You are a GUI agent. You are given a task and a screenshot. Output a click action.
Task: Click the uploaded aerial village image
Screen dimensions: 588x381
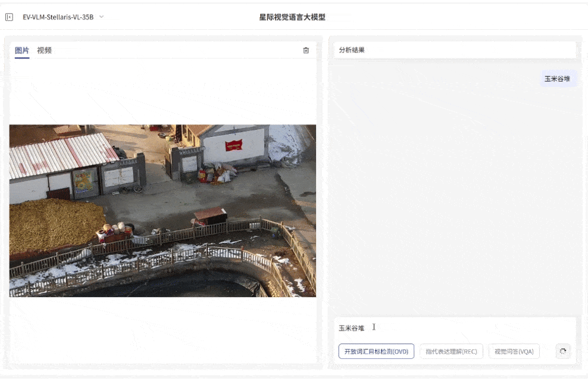click(162, 211)
